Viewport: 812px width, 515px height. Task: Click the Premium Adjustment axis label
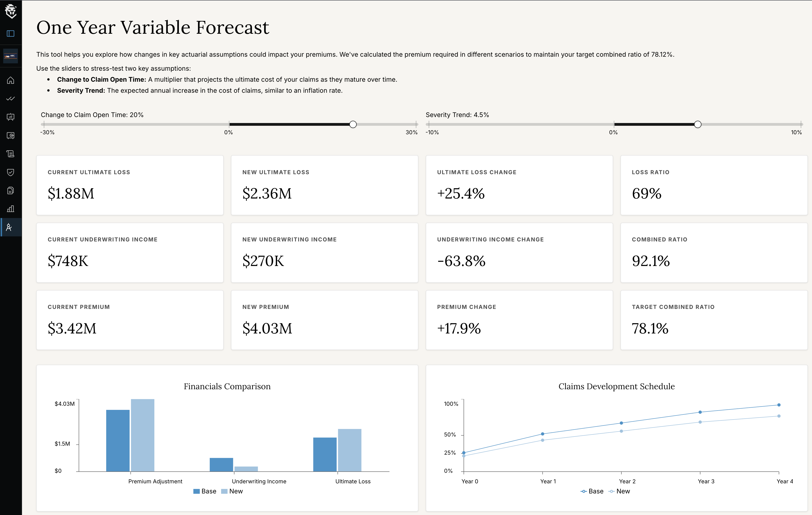click(x=155, y=481)
